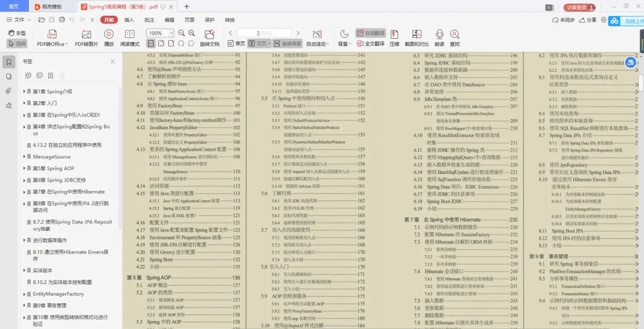Image resolution: width=644 pixels, height=329 pixels.
Task: Toggle the 划词翻译 word translation
Action: [371, 33]
